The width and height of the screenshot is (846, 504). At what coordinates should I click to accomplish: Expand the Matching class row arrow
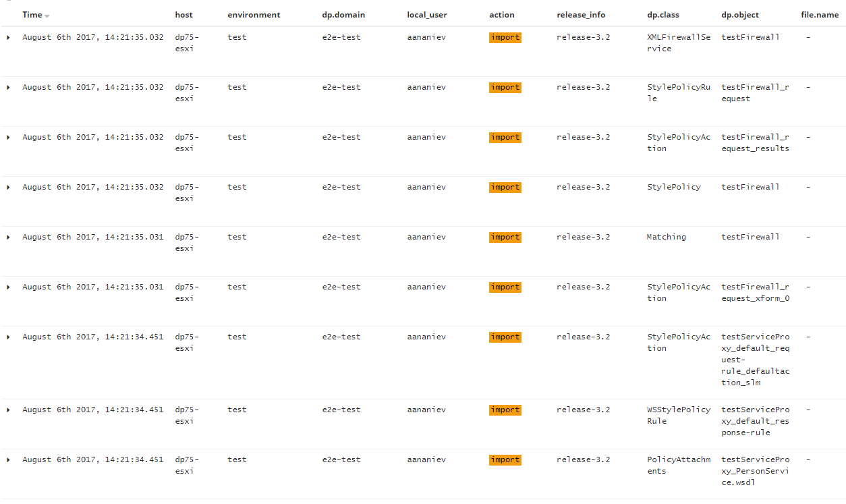8,237
